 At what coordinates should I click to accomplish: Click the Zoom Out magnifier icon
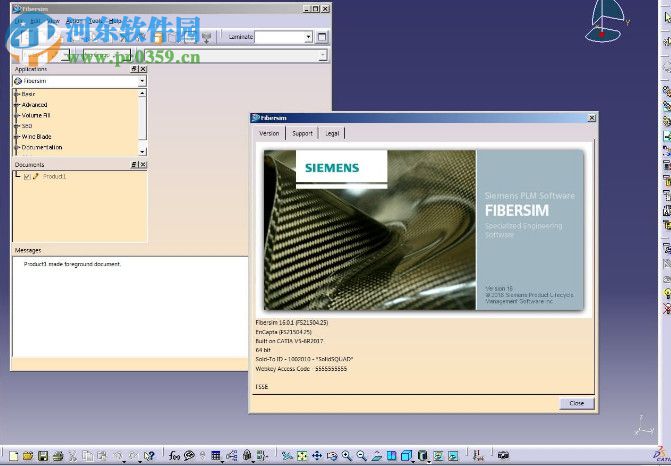pos(362,456)
